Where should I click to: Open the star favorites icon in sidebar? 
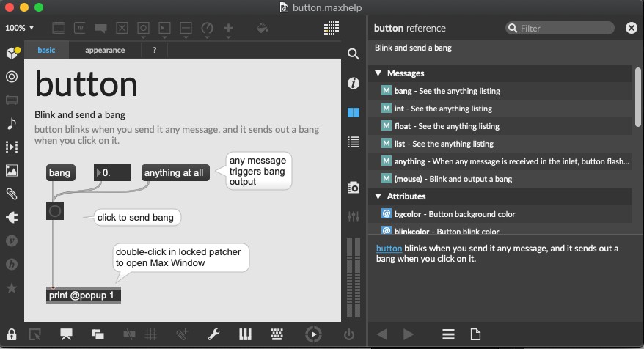12,288
